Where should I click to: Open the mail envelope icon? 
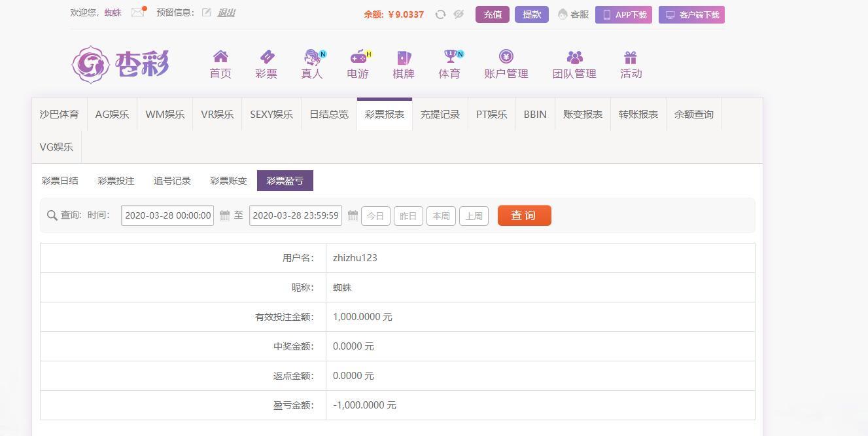[137, 12]
